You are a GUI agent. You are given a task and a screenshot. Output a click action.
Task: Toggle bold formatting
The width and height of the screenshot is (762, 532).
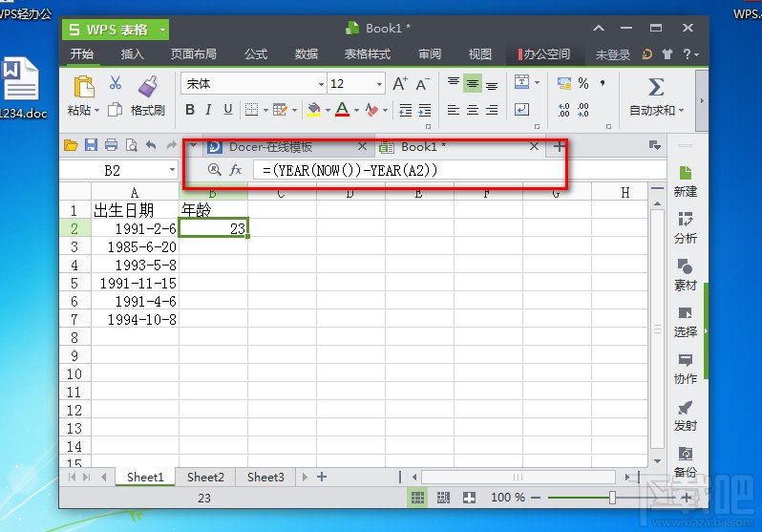coord(190,111)
